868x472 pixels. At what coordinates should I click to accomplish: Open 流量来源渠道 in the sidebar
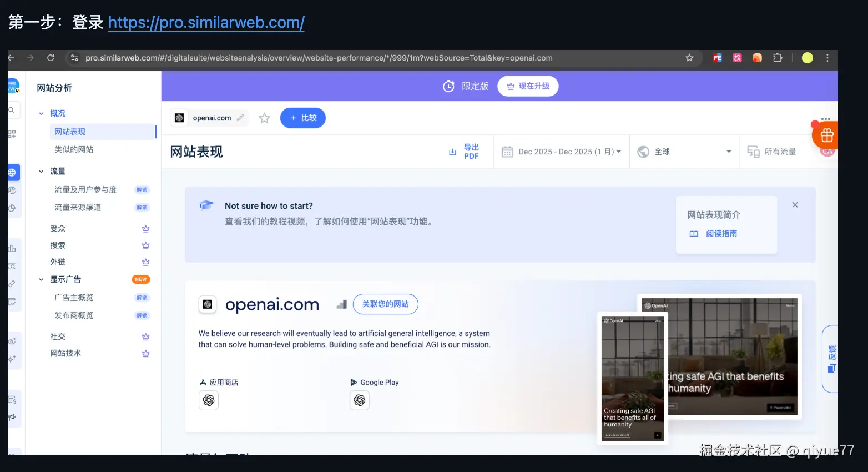click(x=78, y=207)
